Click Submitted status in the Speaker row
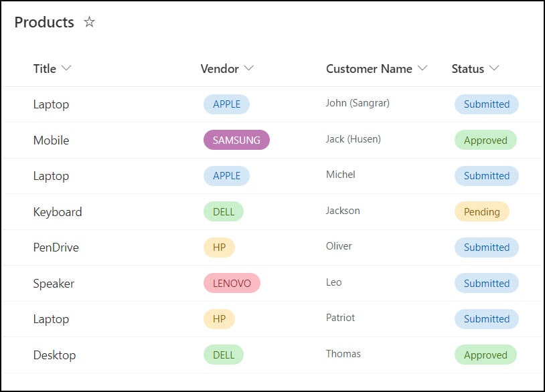Image resolution: width=545 pixels, height=392 pixels. coord(487,283)
